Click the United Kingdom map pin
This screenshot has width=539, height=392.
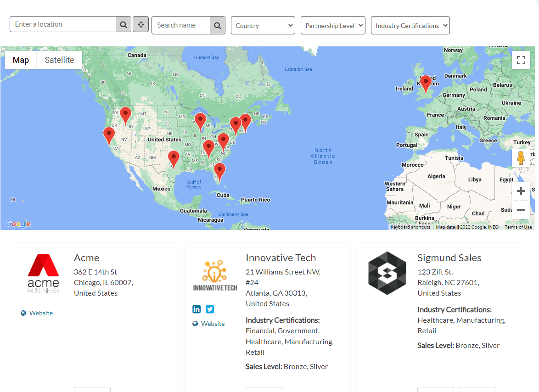click(x=426, y=83)
